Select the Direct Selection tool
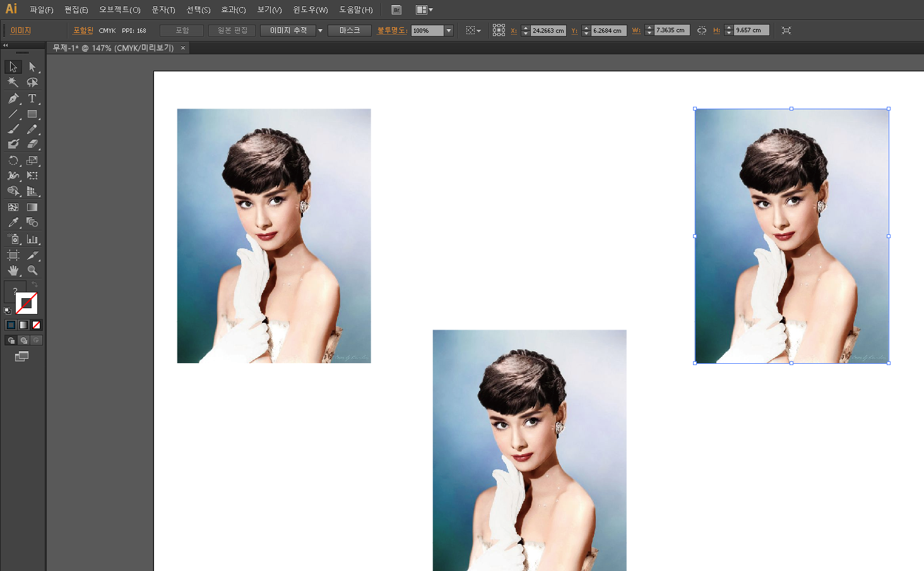924x571 pixels. coord(32,67)
